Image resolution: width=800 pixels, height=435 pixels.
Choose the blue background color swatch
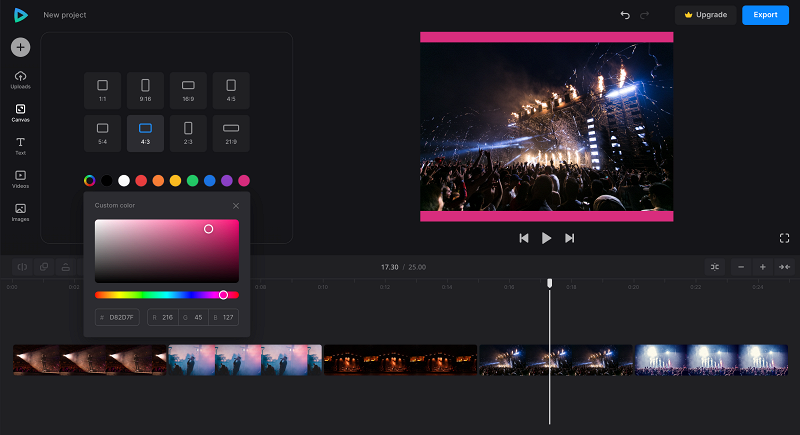pyautogui.click(x=210, y=181)
